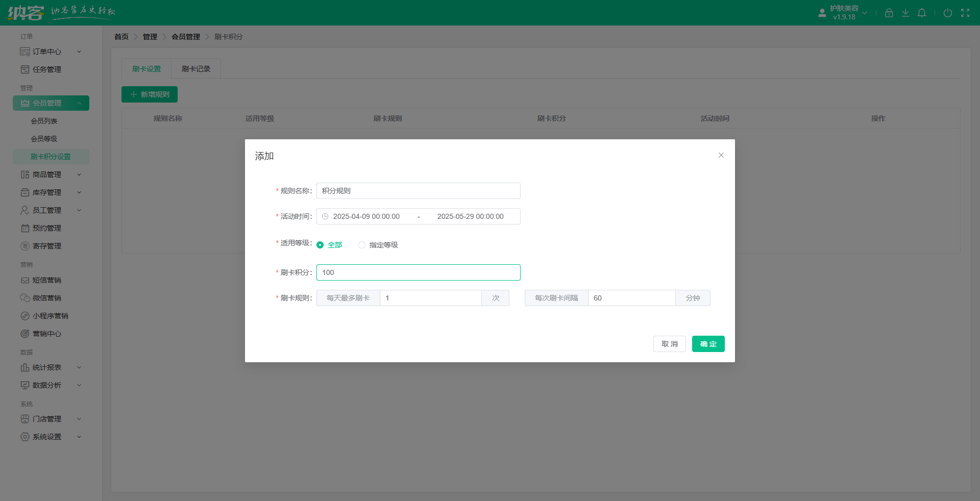Switch to the 刷卡记录 tab
980x501 pixels.
195,68
